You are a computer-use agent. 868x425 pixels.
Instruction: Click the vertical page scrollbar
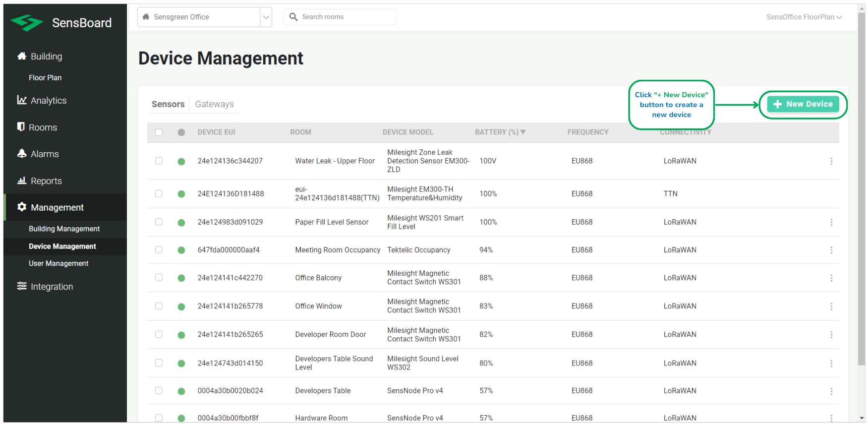[x=862, y=188]
